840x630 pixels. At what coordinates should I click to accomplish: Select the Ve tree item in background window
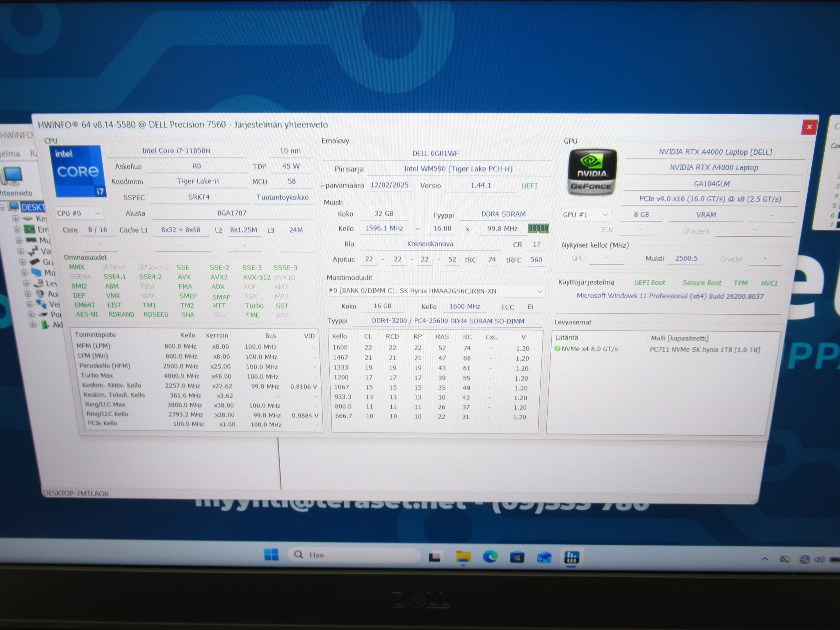tap(55, 304)
